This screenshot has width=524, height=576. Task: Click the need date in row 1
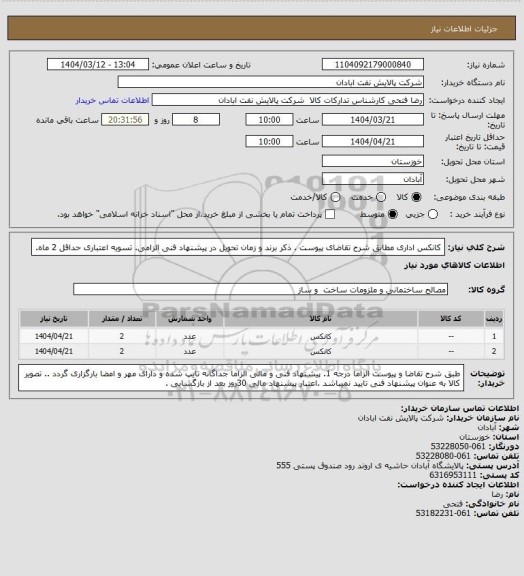(x=54, y=336)
